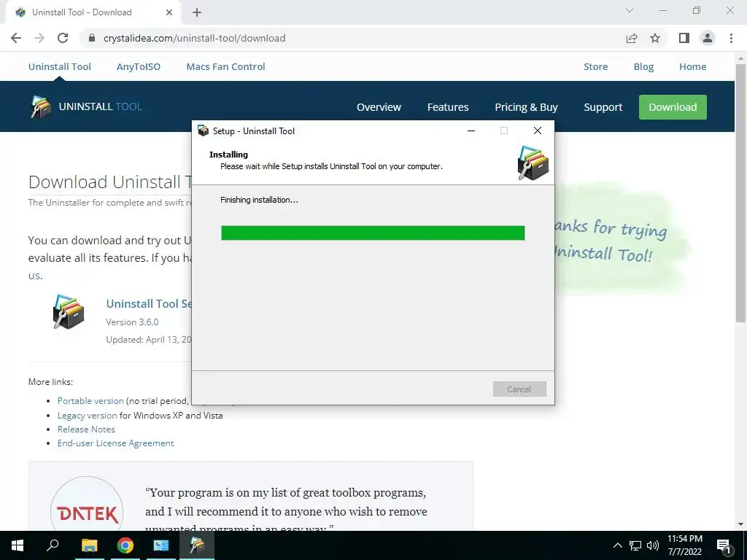The width and height of the screenshot is (747, 560).
Task: Open Legacy version link
Action: 88,415
